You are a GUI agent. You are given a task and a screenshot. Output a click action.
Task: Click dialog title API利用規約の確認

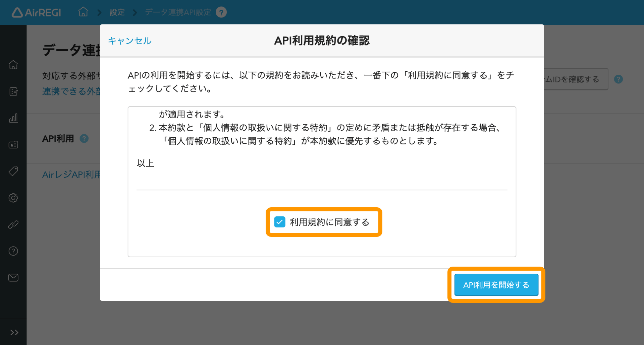pos(322,41)
